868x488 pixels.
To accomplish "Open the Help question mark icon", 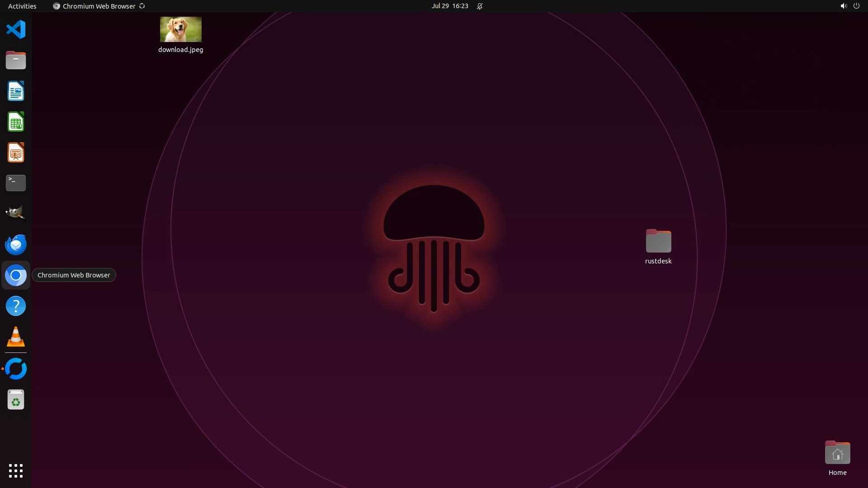I will [x=16, y=306].
